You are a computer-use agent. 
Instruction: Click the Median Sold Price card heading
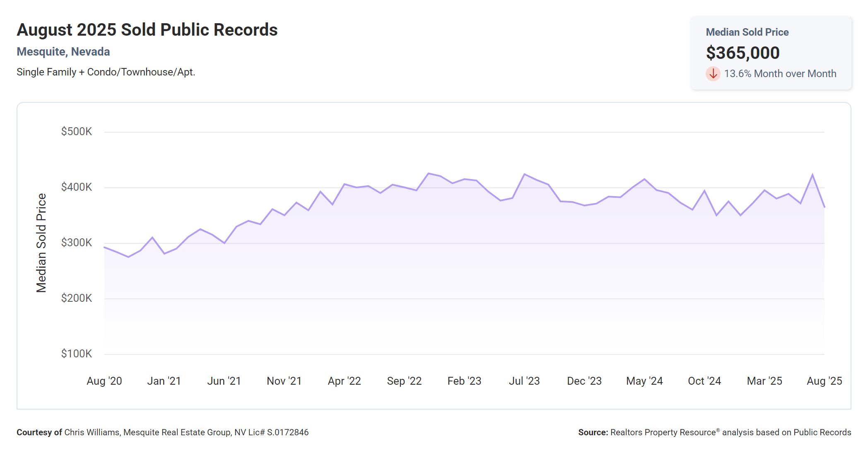(x=747, y=32)
